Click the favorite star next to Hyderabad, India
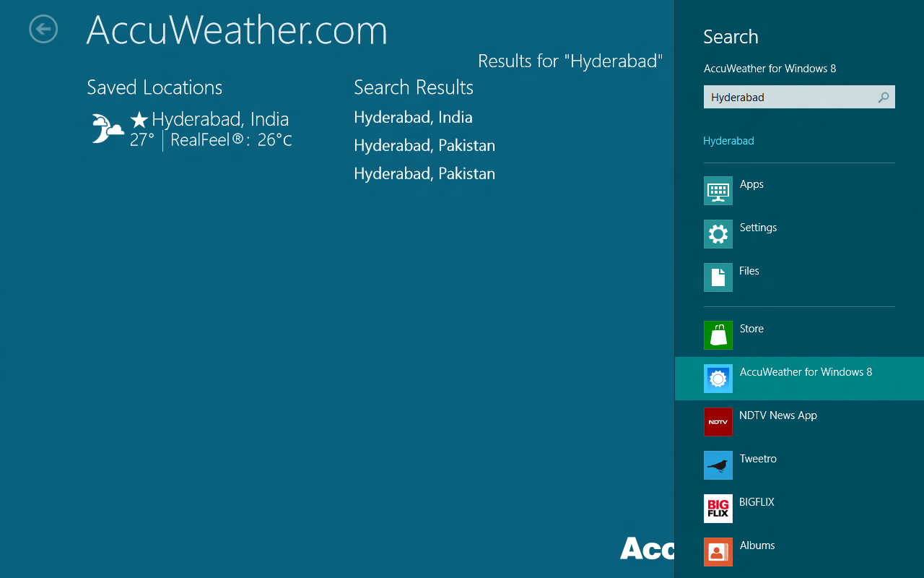This screenshot has width=924, height=578. click(139, 120)
